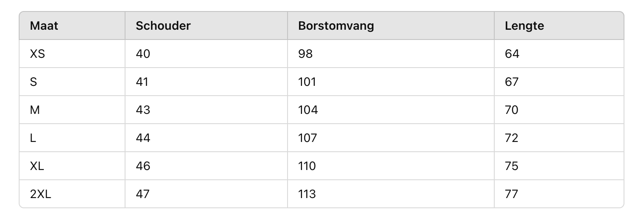The image size is (644, 221).
Task: Click the Lengte column header
Action: click(524, 26)
